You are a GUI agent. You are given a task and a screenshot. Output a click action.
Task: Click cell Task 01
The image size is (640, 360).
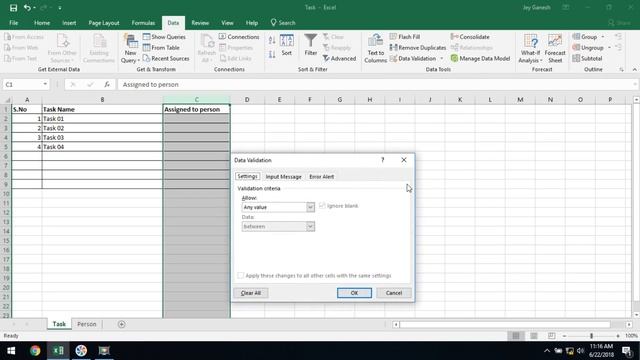(102, 119)
